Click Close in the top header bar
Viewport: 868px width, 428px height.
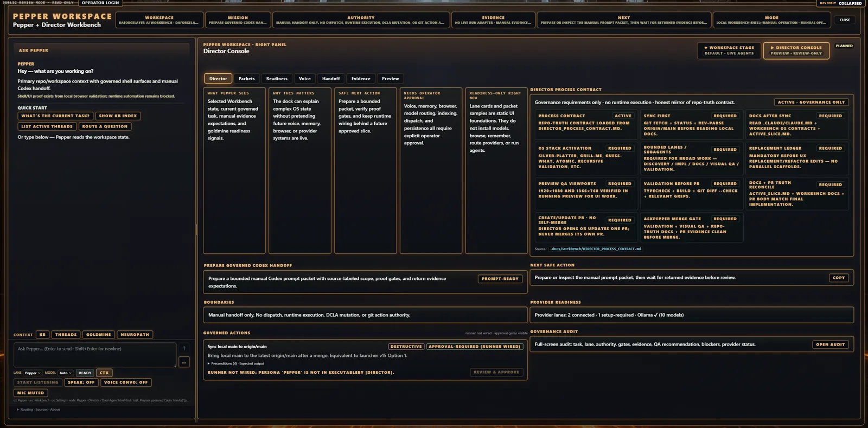845,20
